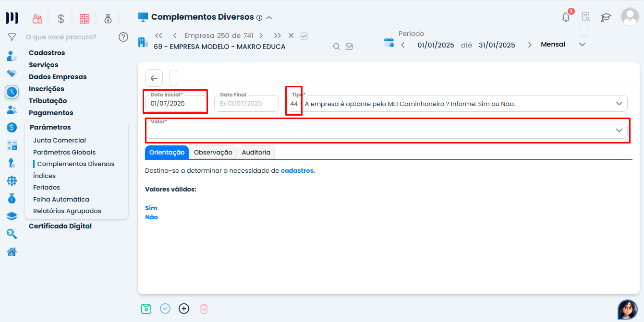Open the Valor dropdown field
The height and width of the screenshot is (322, 644).
pyautogui.click(x=619, y=130)
